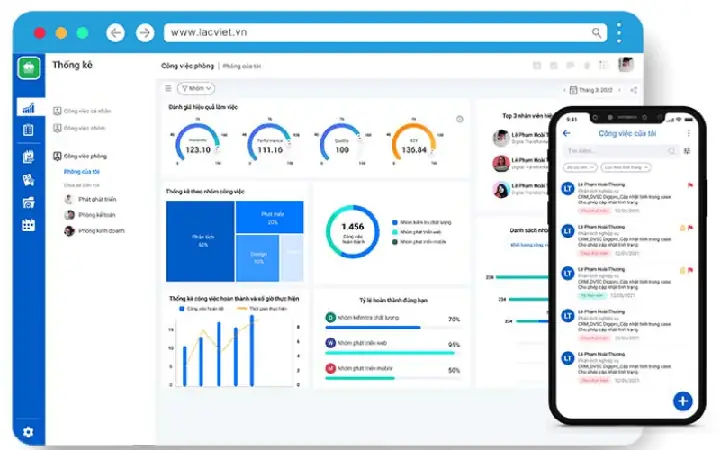Screen dimensions: 720x450
Task: Go to next month arrow
Action: (x=620, y=90)
